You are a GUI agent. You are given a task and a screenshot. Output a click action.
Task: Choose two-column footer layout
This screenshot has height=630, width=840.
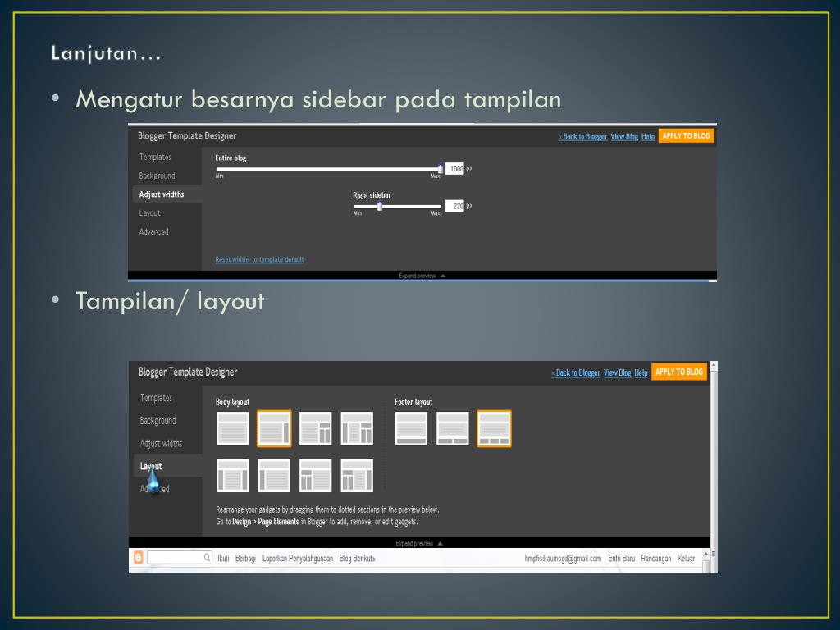point(453,428)
